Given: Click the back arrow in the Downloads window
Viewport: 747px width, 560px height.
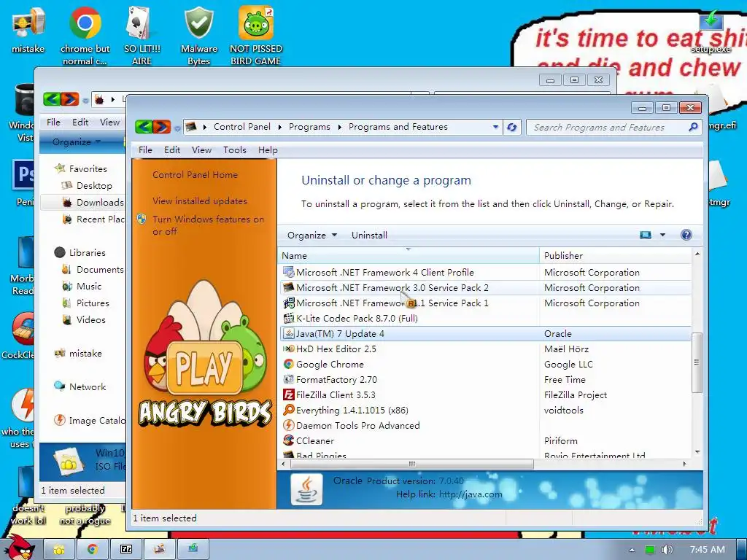Looking at the screenshot, I should click(52, 99).
